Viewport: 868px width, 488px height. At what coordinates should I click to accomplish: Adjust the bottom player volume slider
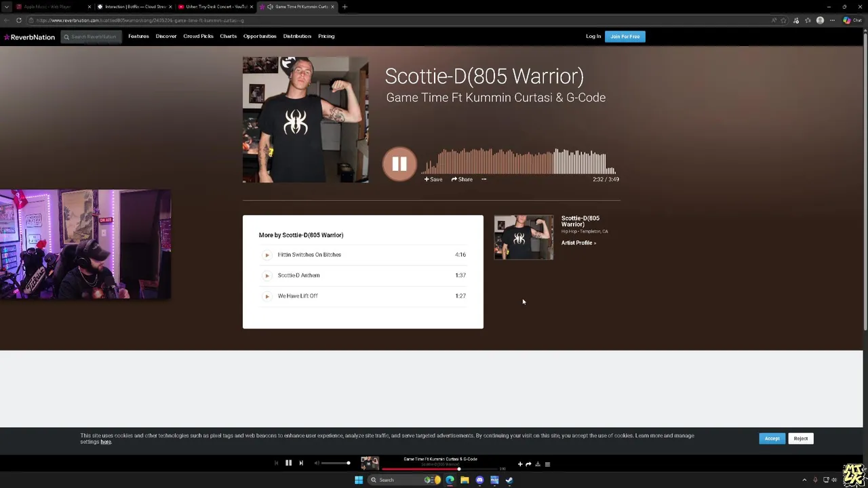[x=336, y=464]
